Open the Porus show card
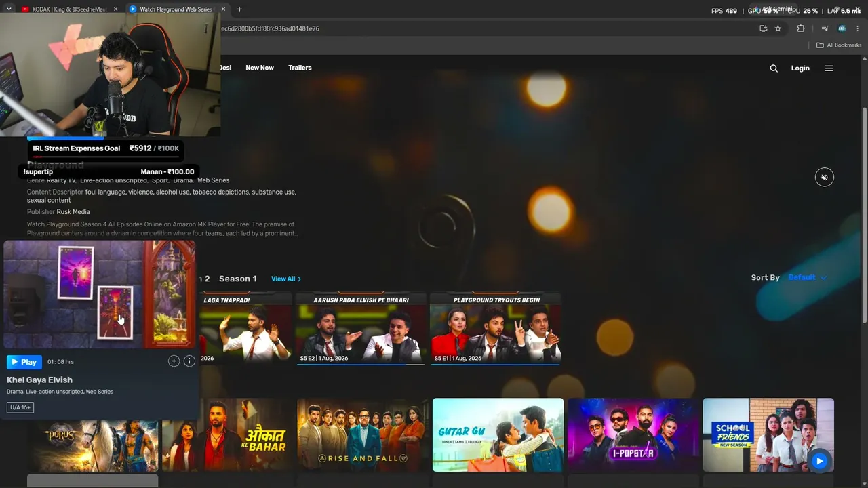 point(92,445)
